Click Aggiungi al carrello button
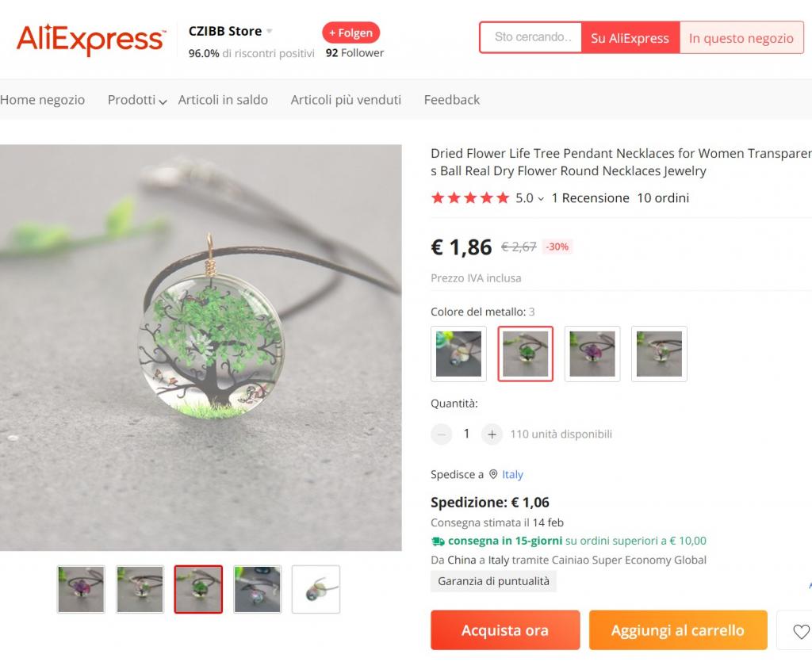 click(x=678, y=630)
